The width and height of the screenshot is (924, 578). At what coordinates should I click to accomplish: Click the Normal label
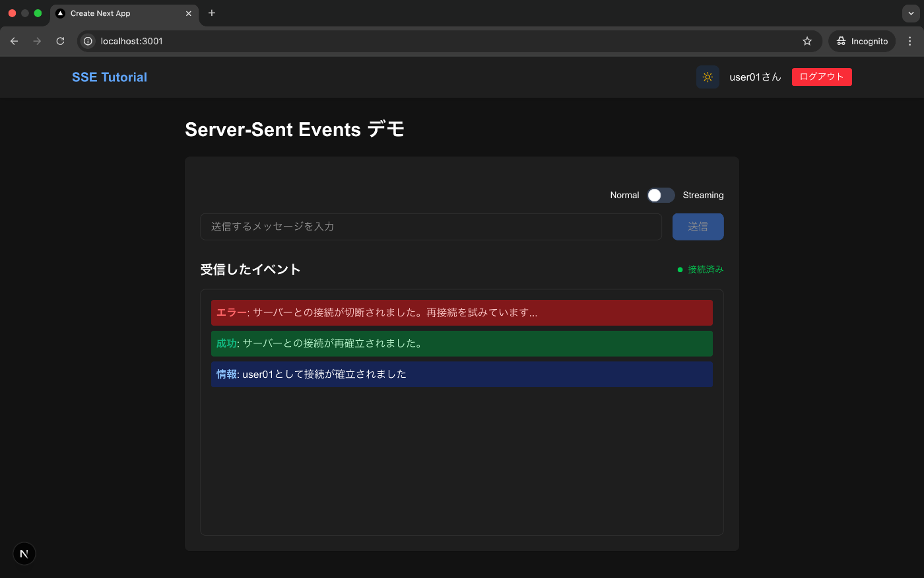coord(624,195)
